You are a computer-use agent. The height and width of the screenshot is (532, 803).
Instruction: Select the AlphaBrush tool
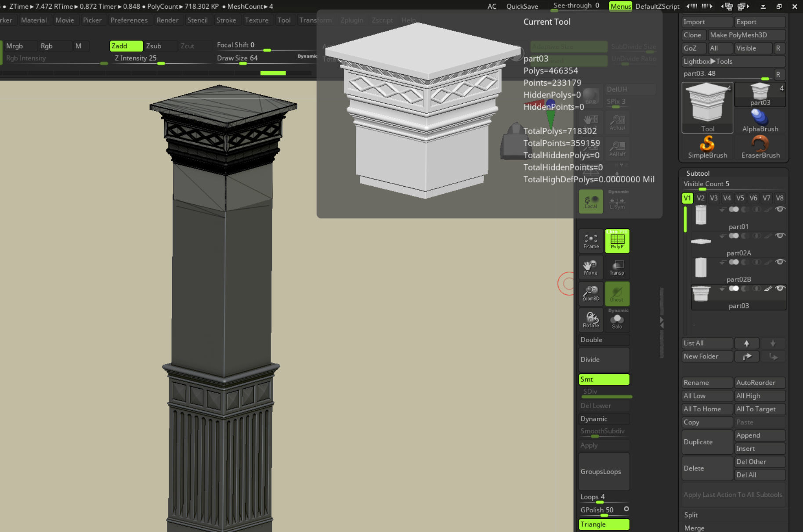click(760, 121)
